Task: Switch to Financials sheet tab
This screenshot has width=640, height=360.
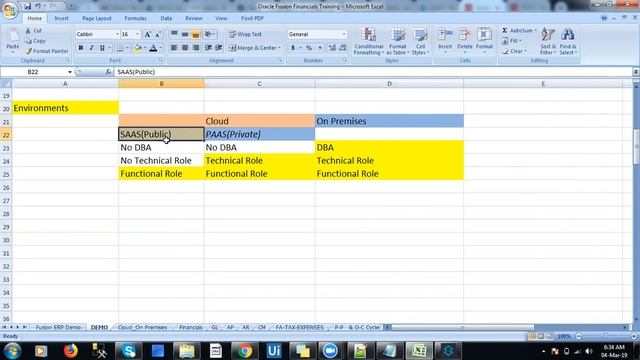Action: tap(191, 327)
